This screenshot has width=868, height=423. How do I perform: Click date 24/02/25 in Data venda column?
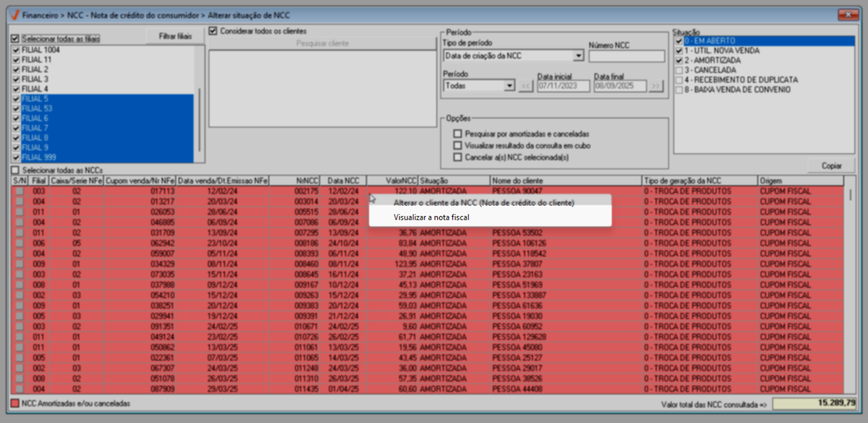coord(222,327)
